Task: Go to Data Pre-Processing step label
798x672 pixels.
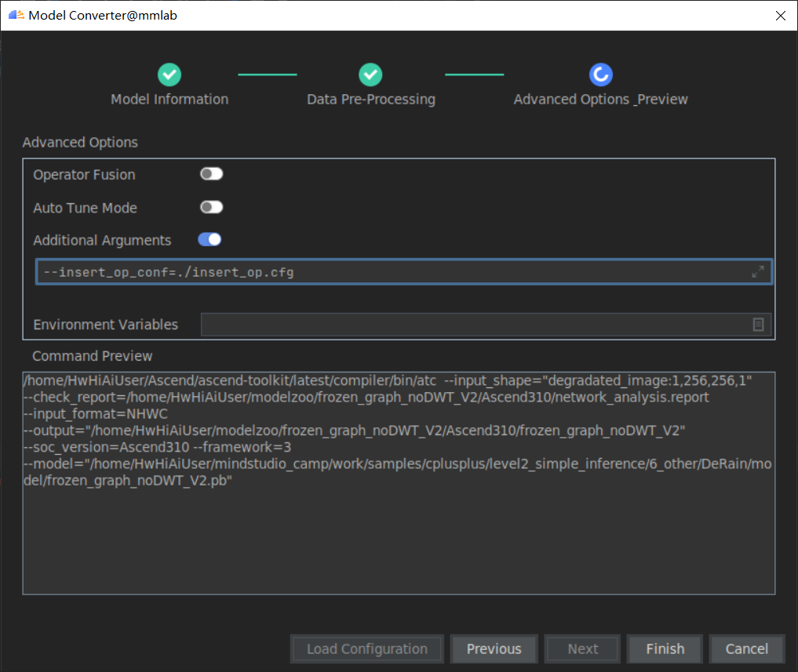Action: (x=371, y=100)
